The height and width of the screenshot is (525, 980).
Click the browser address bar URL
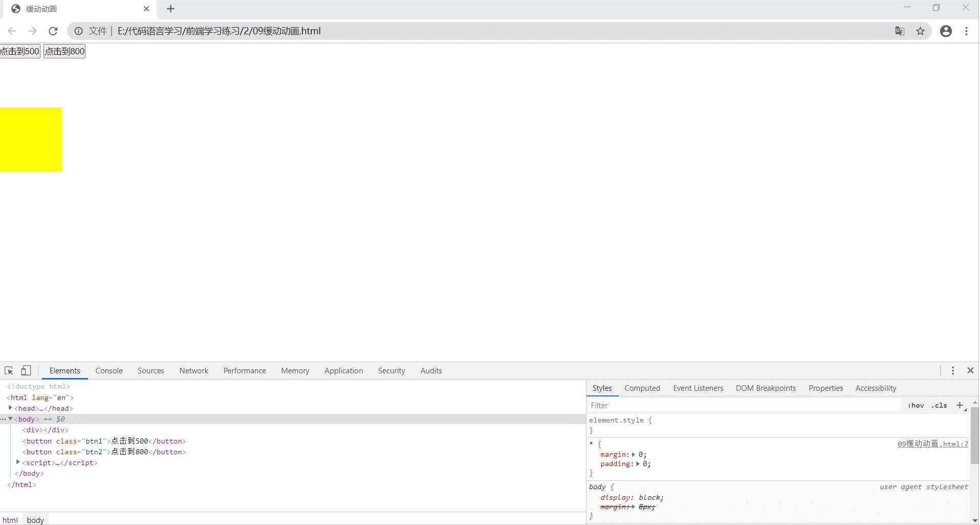[219, 31]
